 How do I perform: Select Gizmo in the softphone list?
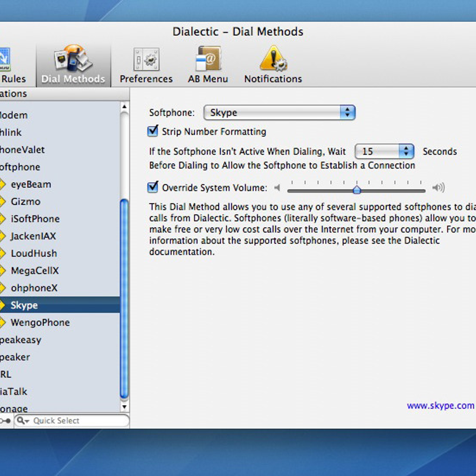[x=26, y=202]
